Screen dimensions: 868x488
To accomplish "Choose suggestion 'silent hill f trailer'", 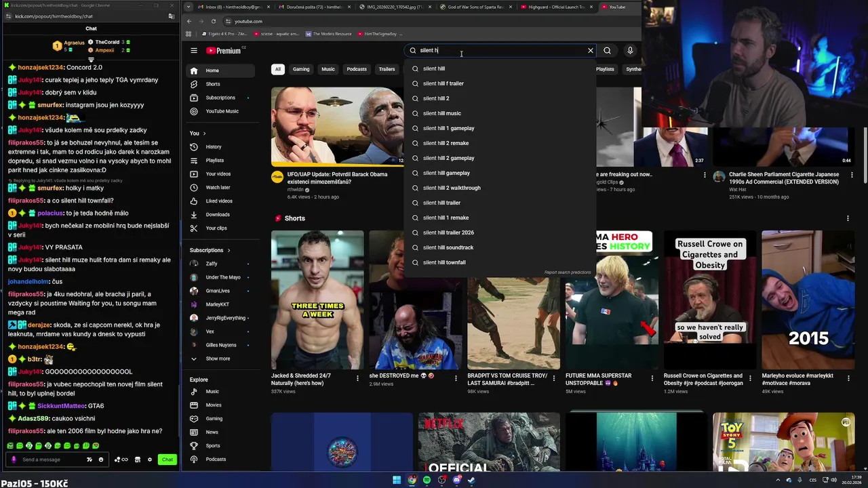I will (x=500, y=83).
